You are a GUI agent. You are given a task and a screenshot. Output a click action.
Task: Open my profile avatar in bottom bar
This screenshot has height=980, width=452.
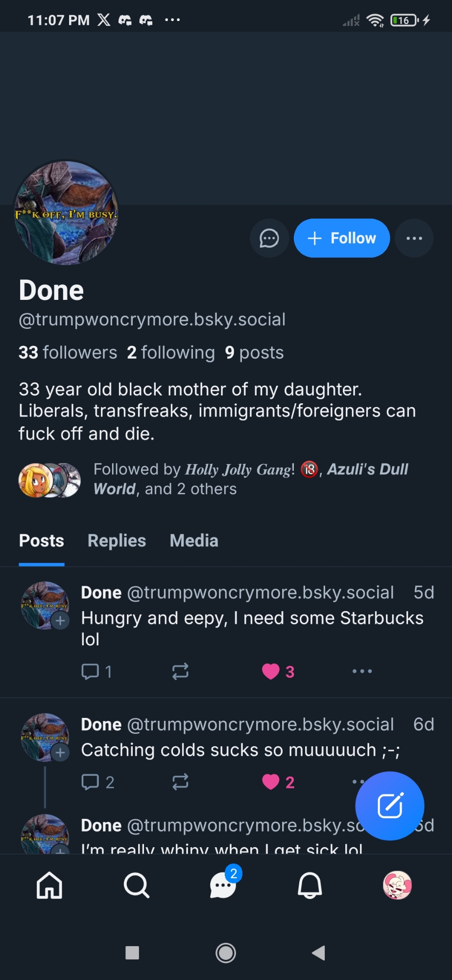tap(397, 885)
